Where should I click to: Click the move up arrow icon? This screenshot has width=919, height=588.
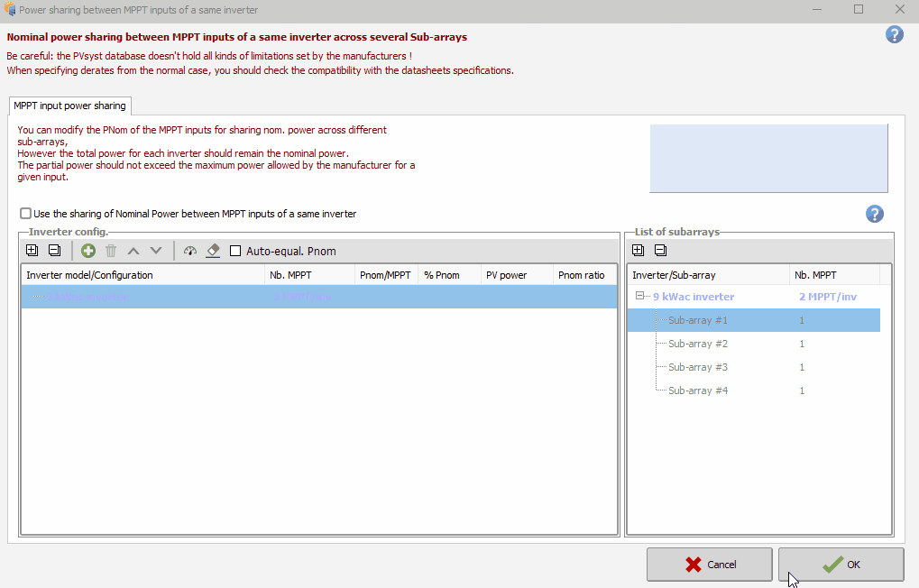click(x=133, y=251)
